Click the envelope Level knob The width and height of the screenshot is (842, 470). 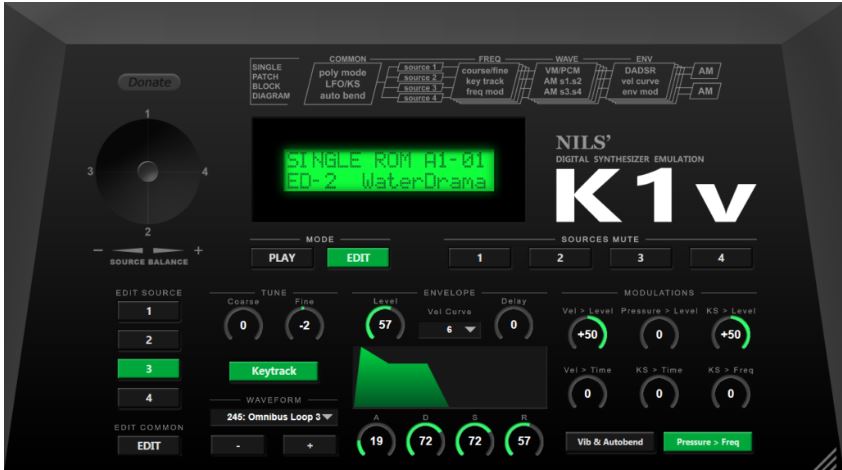[385, 324]
